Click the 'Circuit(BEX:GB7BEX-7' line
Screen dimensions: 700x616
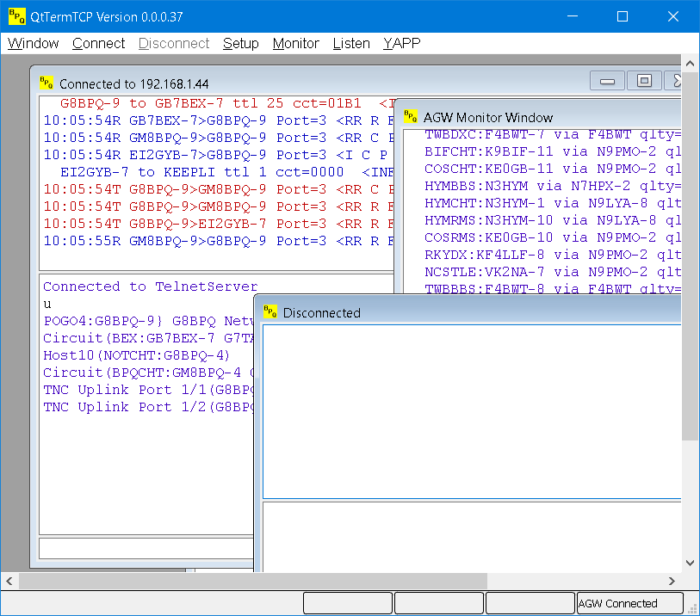point(148,338)
